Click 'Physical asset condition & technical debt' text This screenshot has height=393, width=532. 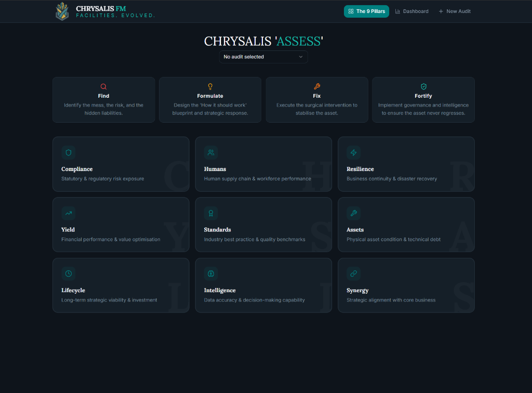[x=394, y=240]
